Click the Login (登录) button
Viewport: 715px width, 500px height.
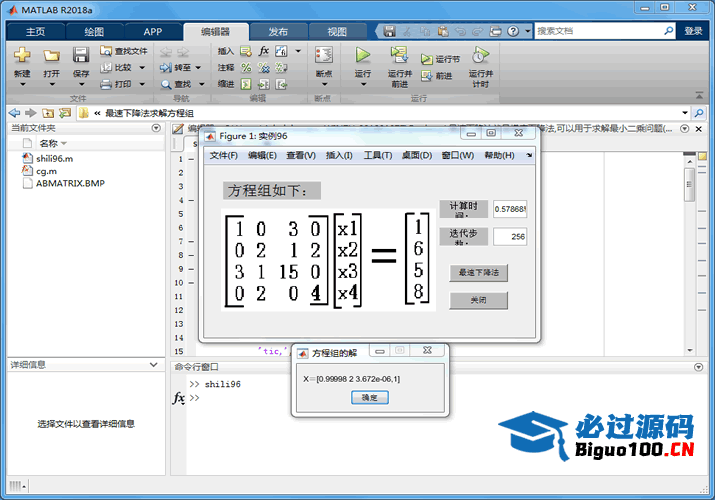click(x=693, y=31)
